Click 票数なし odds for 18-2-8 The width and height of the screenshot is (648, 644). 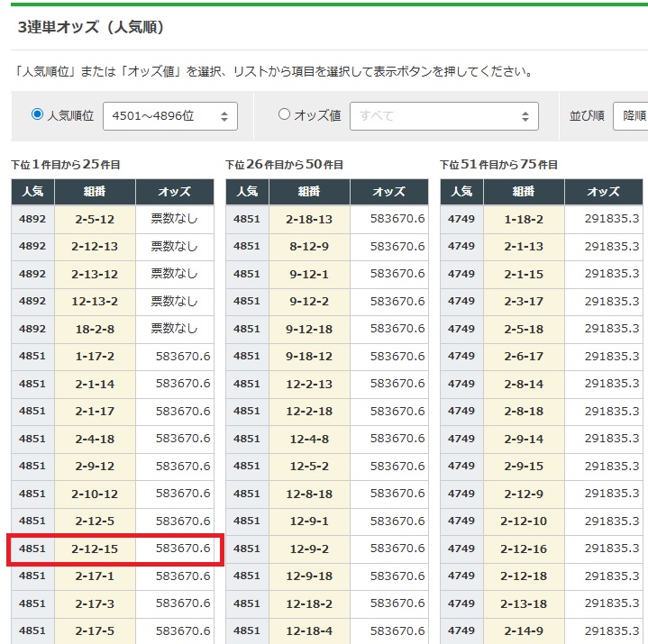coord(174,329)
